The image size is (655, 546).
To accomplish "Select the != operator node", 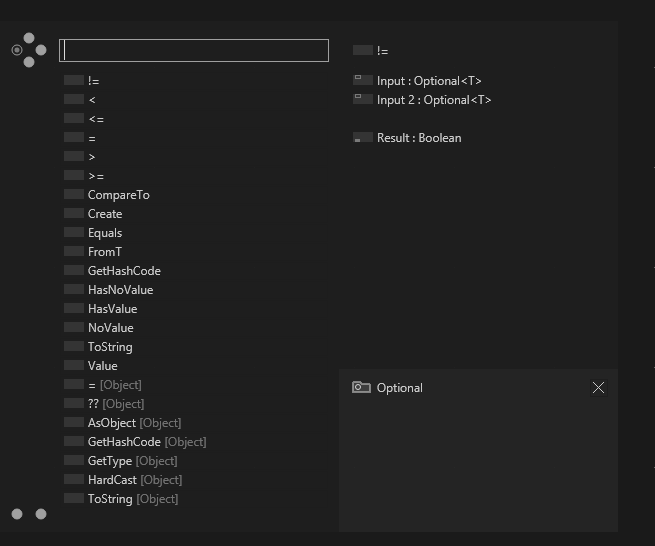I will pyautogui.click(x=93, y=81).
